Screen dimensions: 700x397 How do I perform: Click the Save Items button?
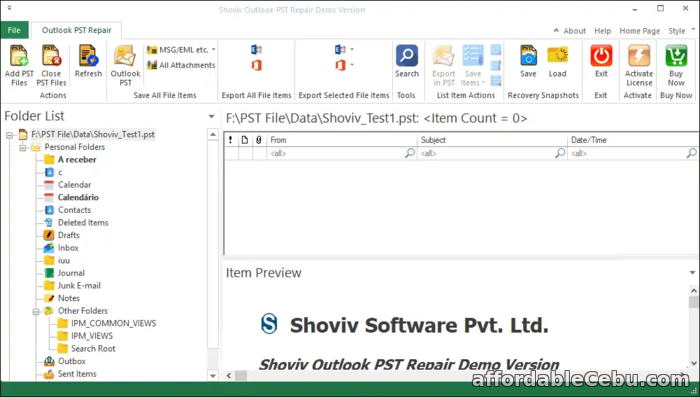pyautogui.click(x=473, y=65)
